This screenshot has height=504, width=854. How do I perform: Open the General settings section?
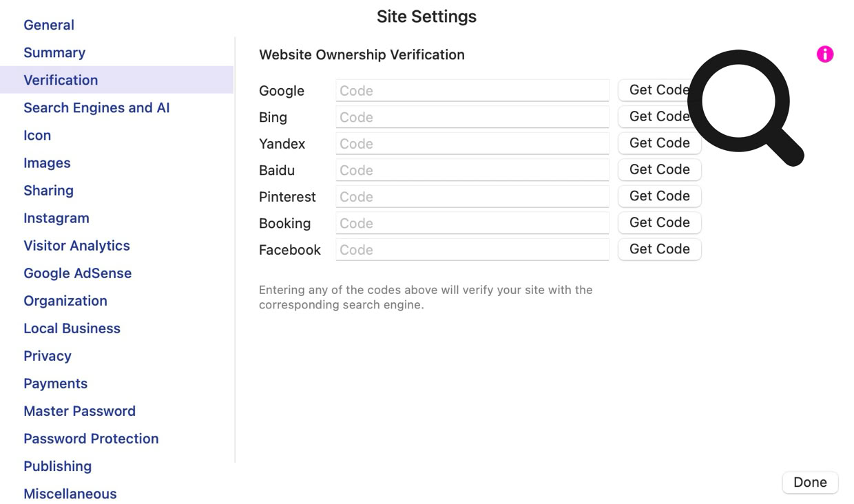tap(49, 25)
